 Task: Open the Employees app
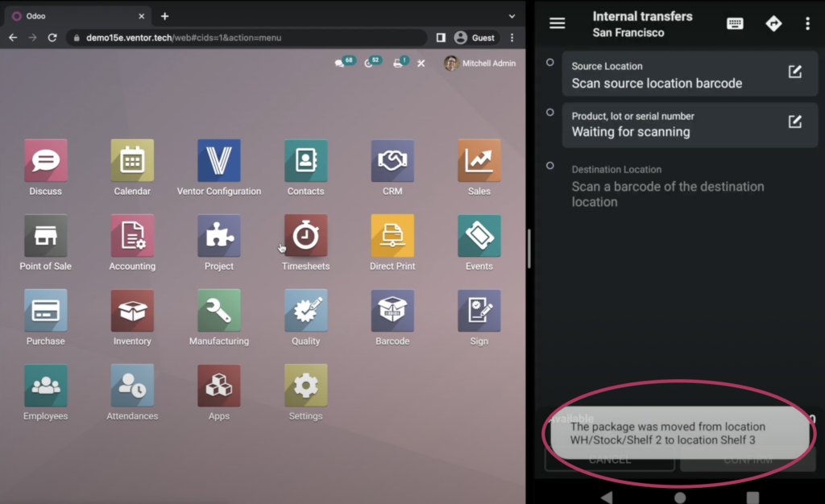click(46, 385)
